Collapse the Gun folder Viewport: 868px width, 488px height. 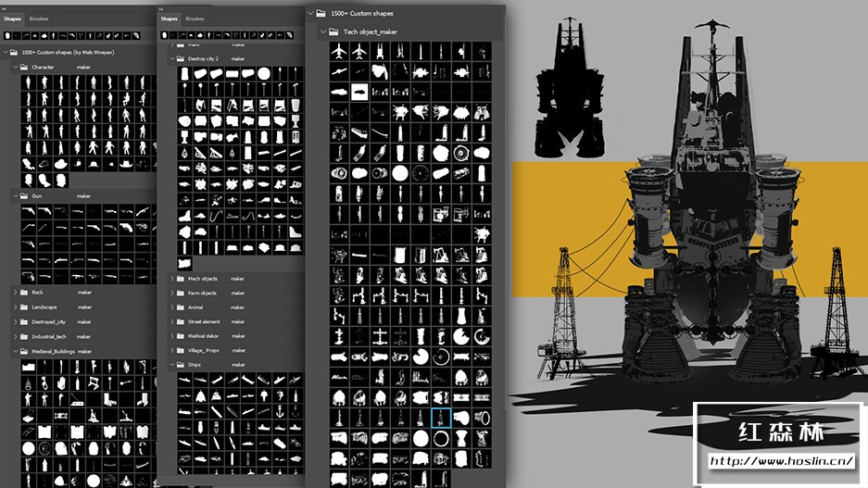tap(15, 196)
